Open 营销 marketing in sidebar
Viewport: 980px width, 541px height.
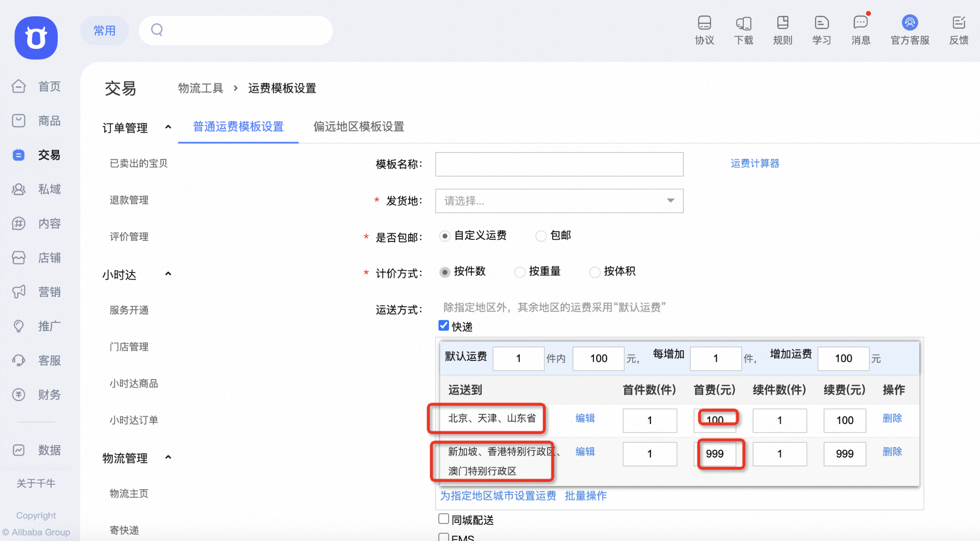point(37,292)
